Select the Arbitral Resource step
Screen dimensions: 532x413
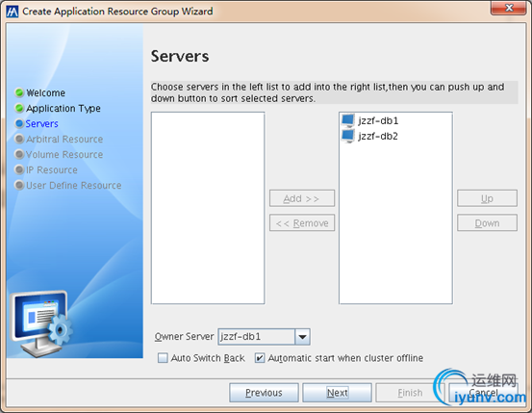click(x=64, y=139)
